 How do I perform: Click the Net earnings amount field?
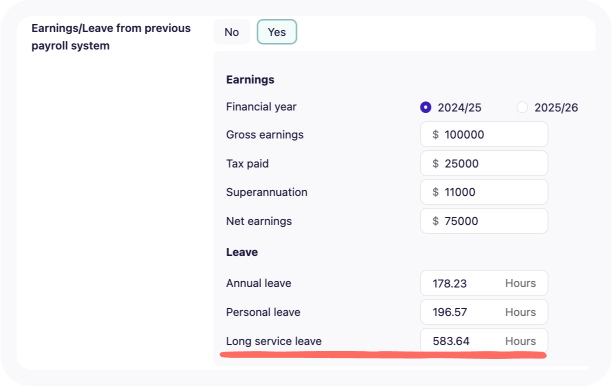(x=484, y=221)
